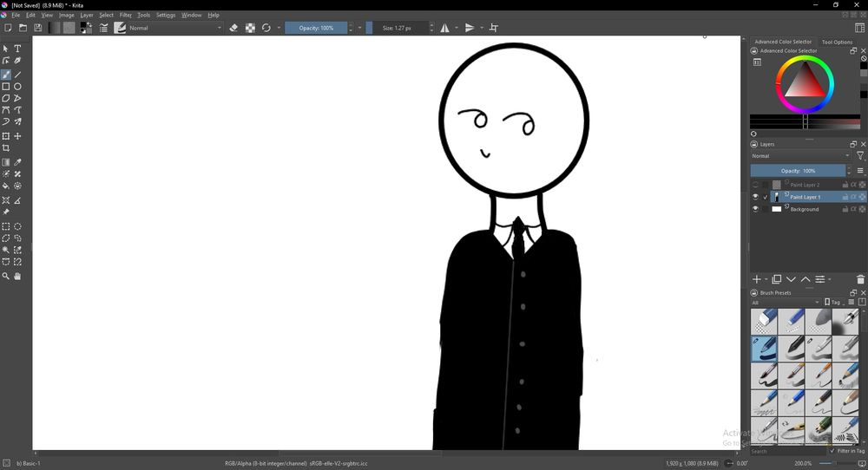Image resolution: width=868 pixels, height=470 pixels.
Task: Show Paint Layer 2
Action: pos(755,185)
